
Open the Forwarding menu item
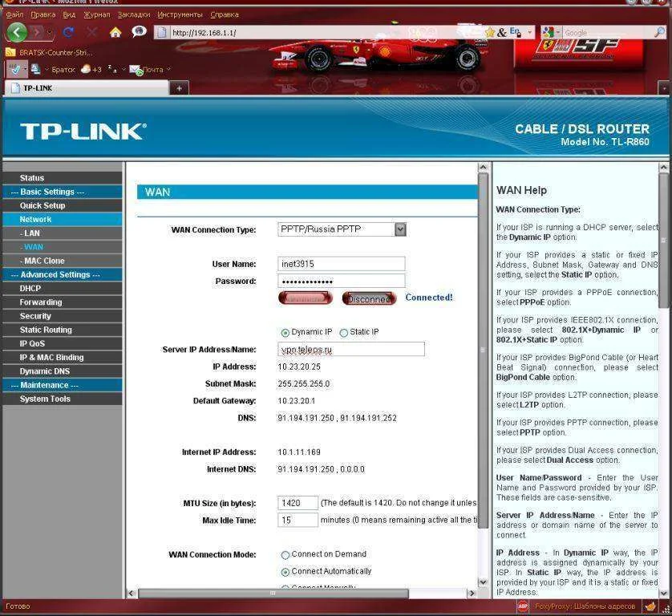click(x=62, y=302)
